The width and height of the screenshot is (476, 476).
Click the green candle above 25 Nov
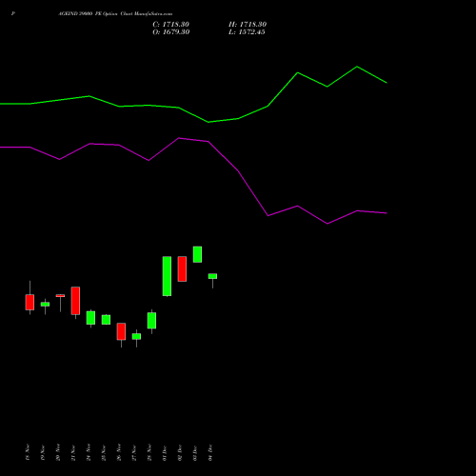[106, 320]
